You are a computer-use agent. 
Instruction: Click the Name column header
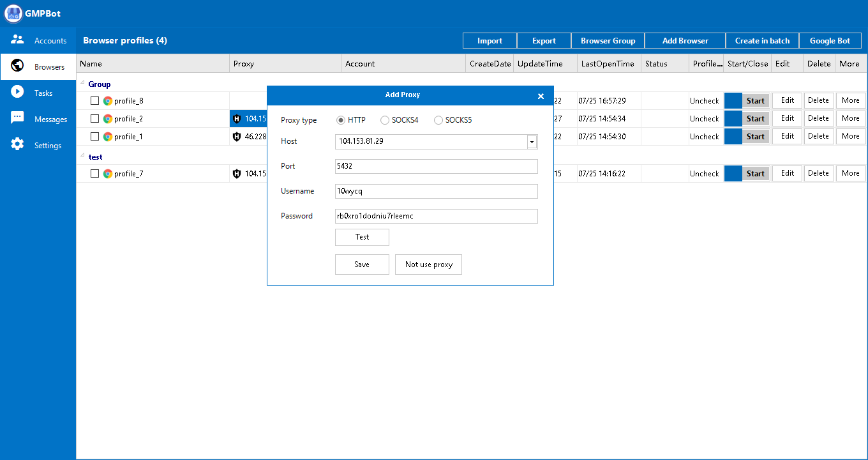(x=153, y=64)
